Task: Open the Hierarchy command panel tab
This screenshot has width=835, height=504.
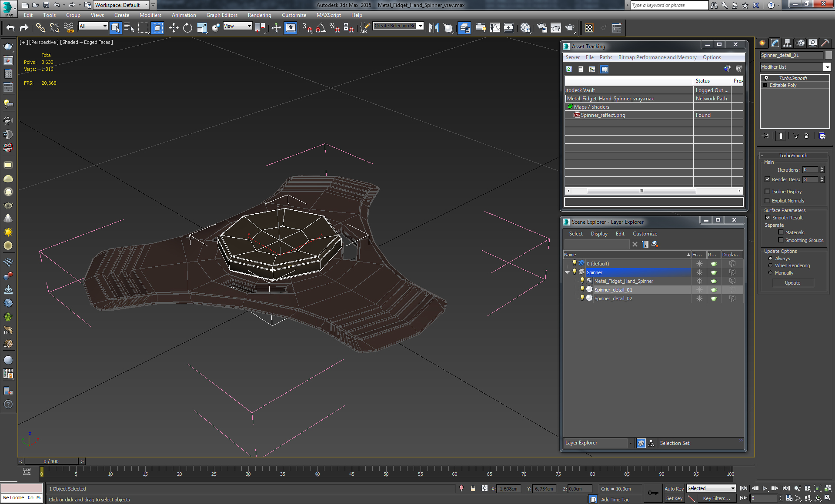Action: tap(787, 43)
